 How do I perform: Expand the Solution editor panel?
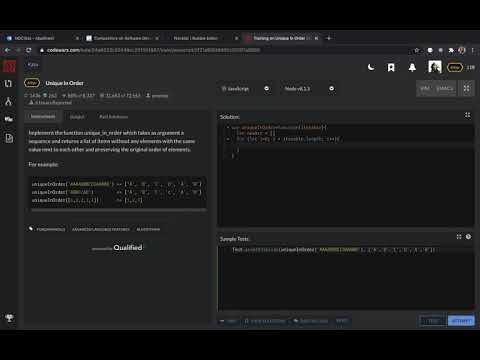(x=468, y=115)
